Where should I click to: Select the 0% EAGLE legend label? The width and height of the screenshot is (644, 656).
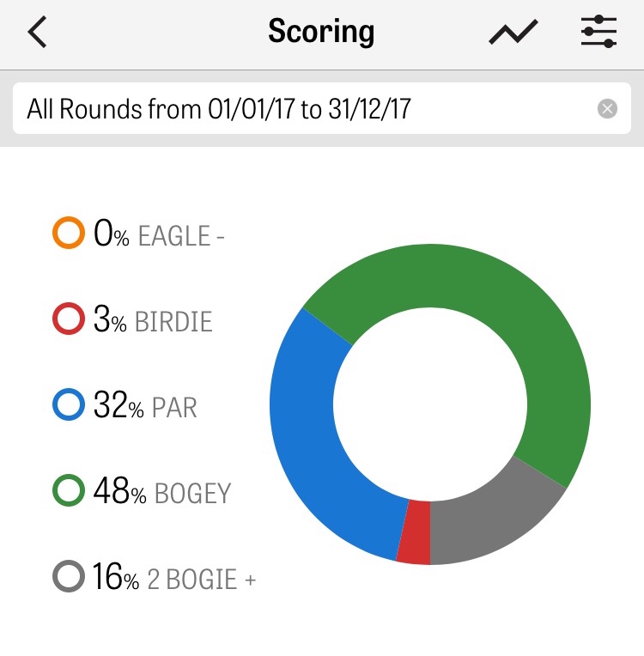pos(159,234)
